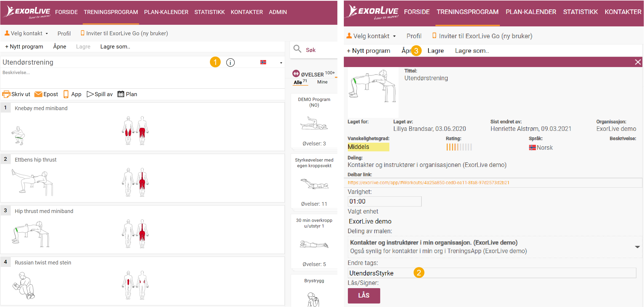
Task: Open the ADMIN menu
Action: [278, 12]
